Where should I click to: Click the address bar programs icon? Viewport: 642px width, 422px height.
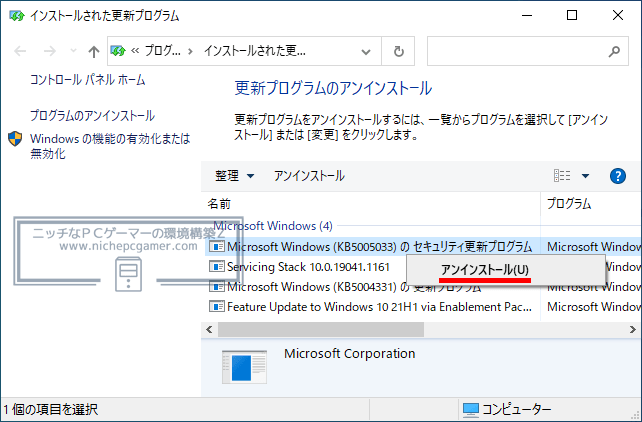(x=118, y=51)
